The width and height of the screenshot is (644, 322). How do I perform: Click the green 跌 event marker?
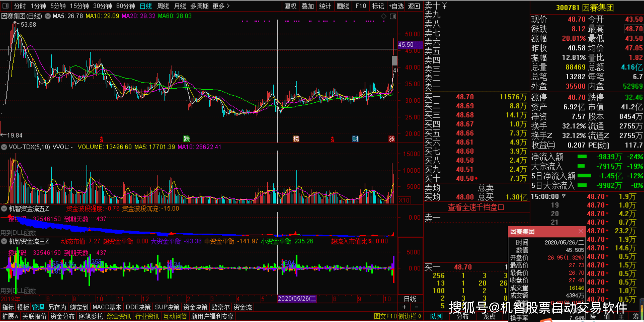tap(186, 139)
